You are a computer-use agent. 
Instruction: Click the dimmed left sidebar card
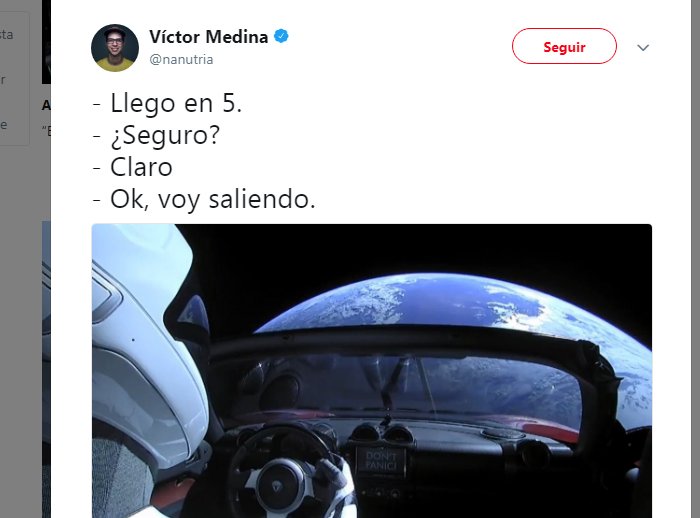tap(15, 78)
